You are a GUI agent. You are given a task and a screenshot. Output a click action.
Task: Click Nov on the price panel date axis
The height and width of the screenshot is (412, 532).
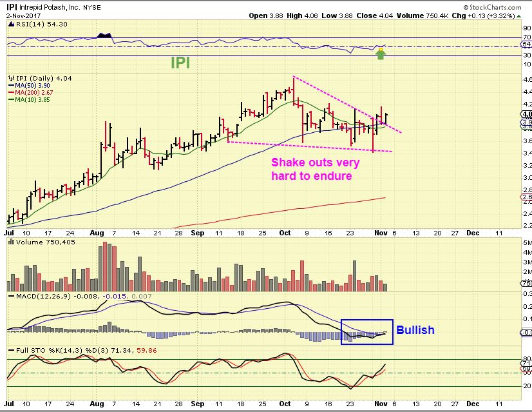[x=381, y=233]
